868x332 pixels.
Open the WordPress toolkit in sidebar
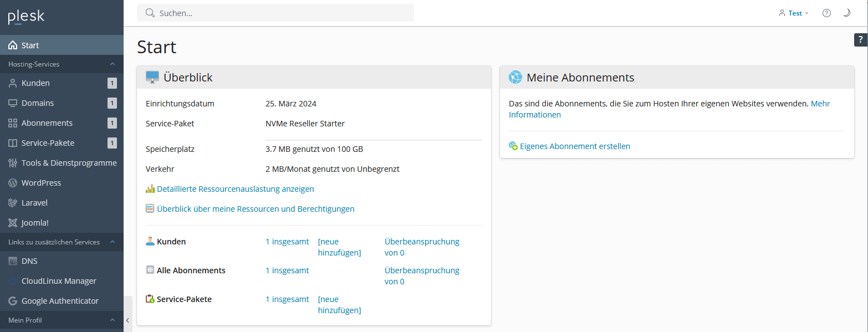41,183
